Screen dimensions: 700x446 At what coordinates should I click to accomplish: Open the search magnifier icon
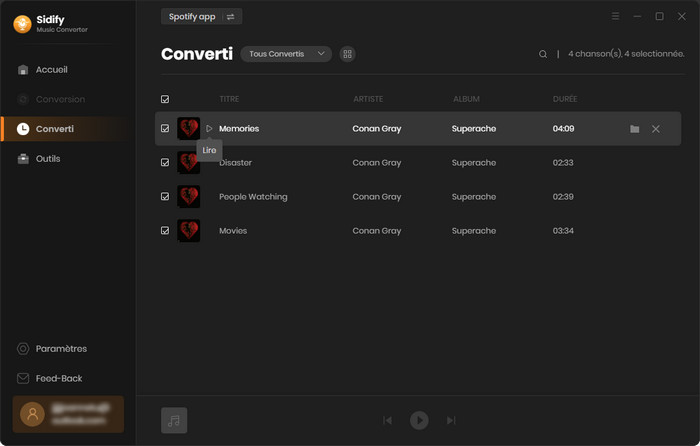click(543, 54)
